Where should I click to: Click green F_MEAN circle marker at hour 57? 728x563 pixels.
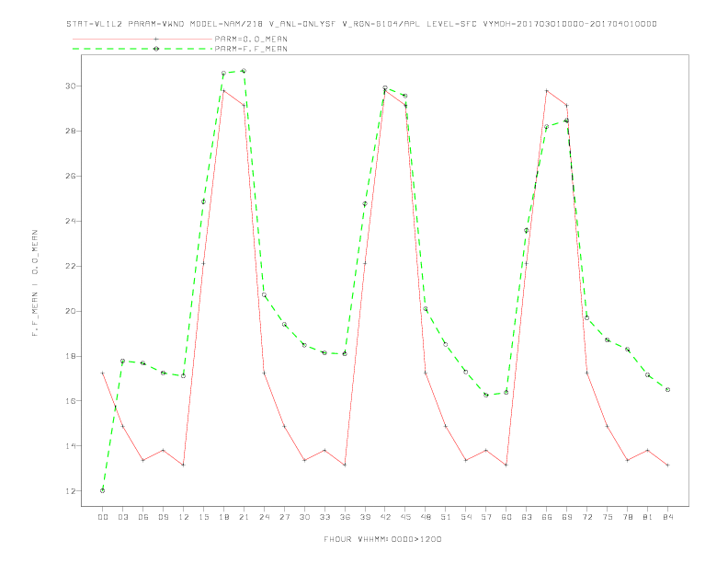pyautogui.click(x=486, y=395)
